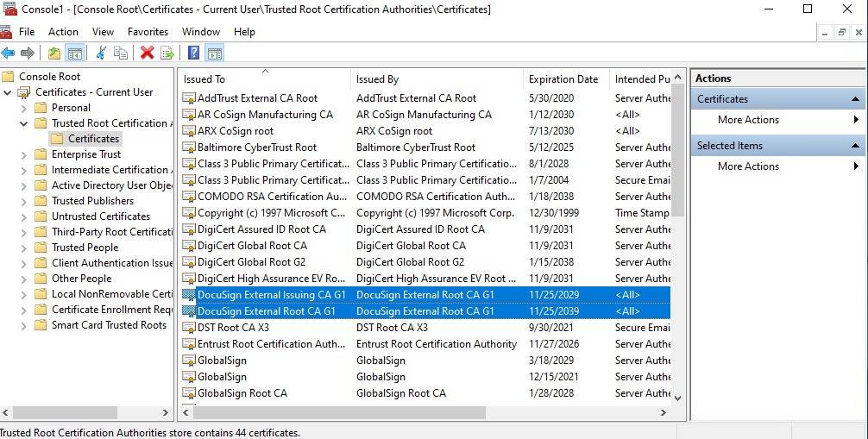
Task: Toggle the Show/Hide Console Tree button
Action: point(75,53)
